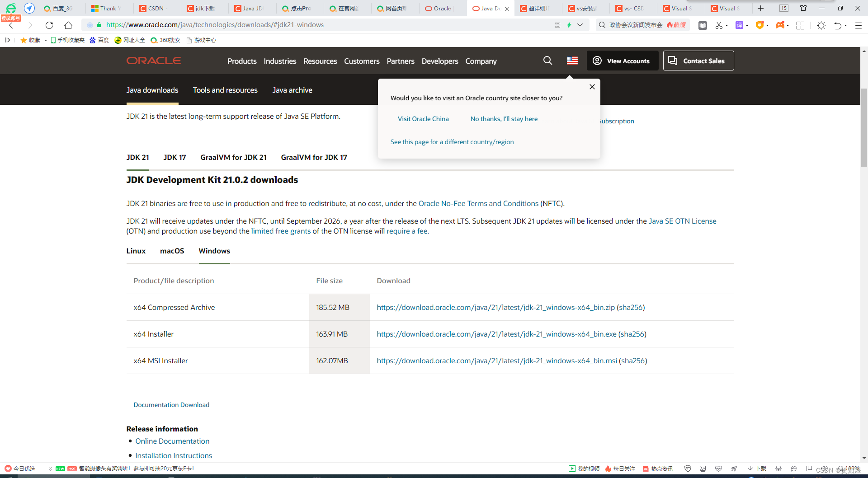Open translate dropdown arrow
This screenshot has height=478, width=868.
747,26
